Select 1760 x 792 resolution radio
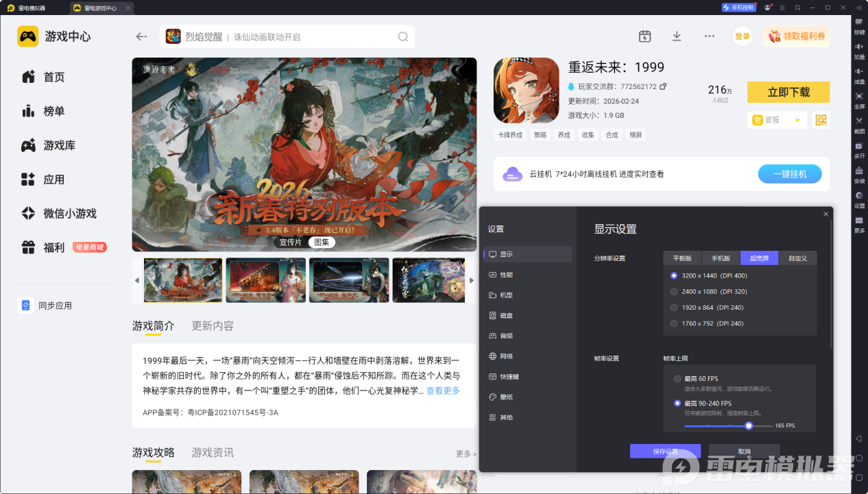 pyautogui.click(x=674, y=323)
